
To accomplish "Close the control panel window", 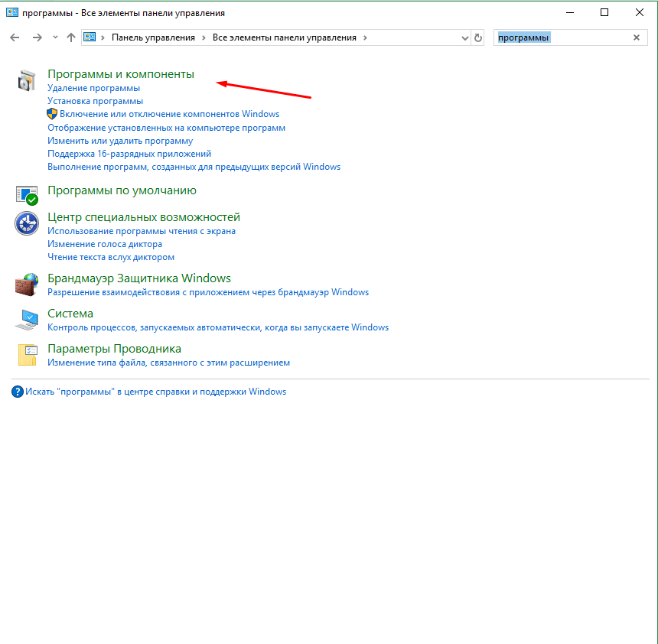I will pyautogui.click(x=640, y=12).
